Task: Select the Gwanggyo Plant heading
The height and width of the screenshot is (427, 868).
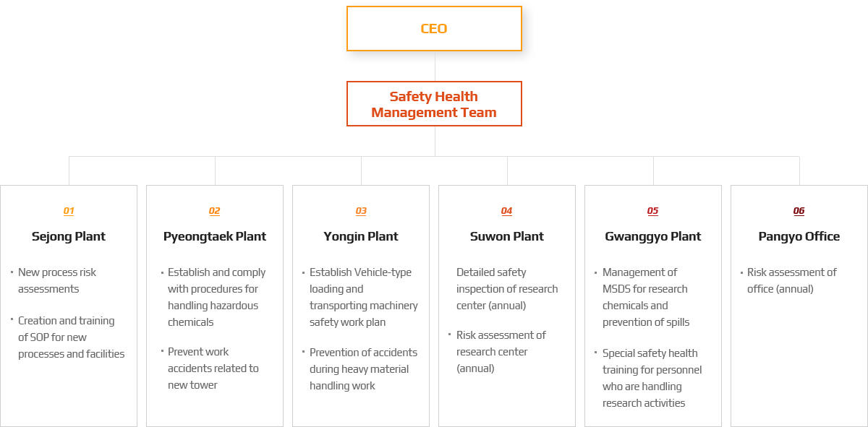Action: [653, 236]
